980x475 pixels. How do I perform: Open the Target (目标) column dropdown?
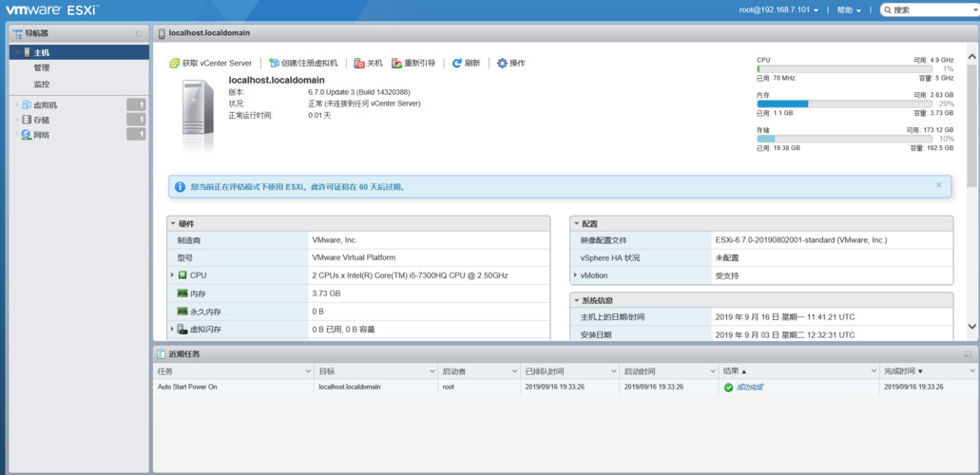432,371
